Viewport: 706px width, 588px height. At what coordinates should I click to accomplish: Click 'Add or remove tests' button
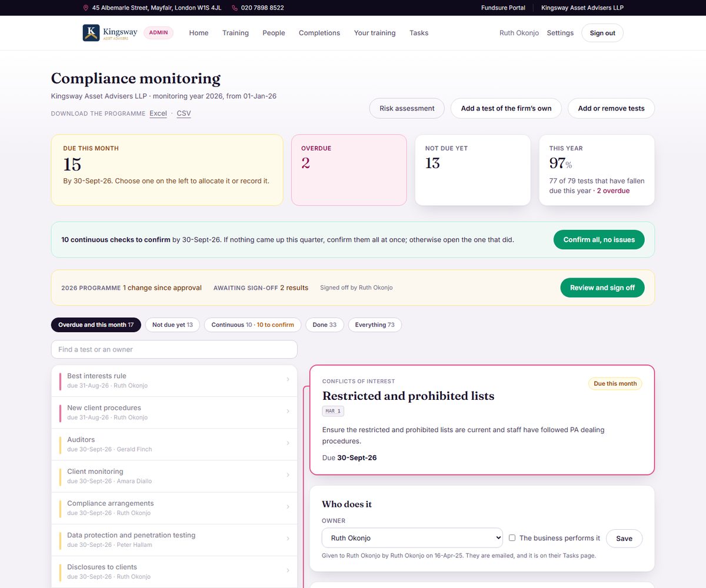[611, 108]
